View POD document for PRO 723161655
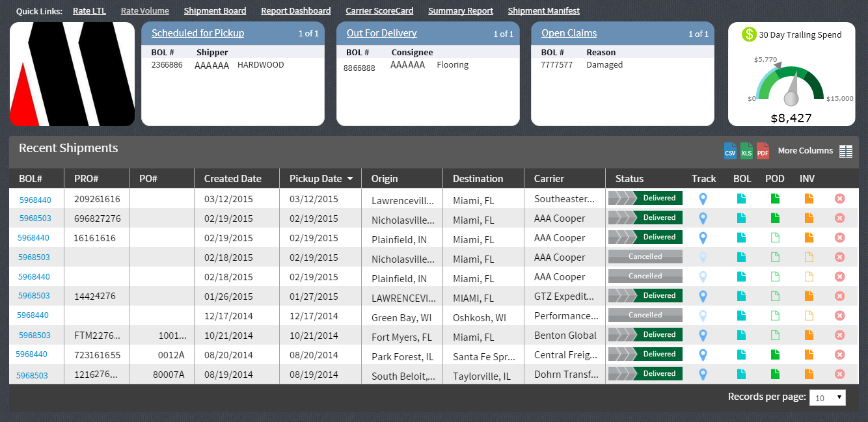Screen dimensions: 868x422 [775, 355]
